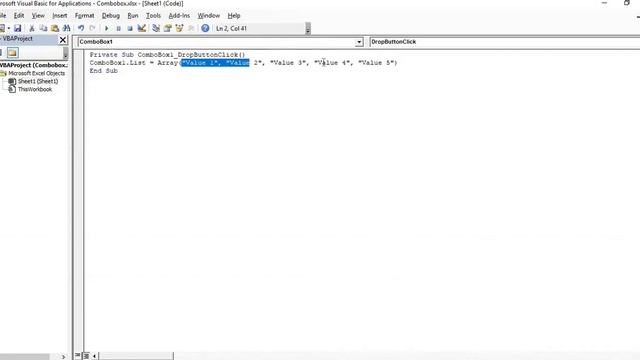The width and height of the screenshot is (640, 360).
Task: Toggle folders view in the Project pane
Action: pos(13,53)
